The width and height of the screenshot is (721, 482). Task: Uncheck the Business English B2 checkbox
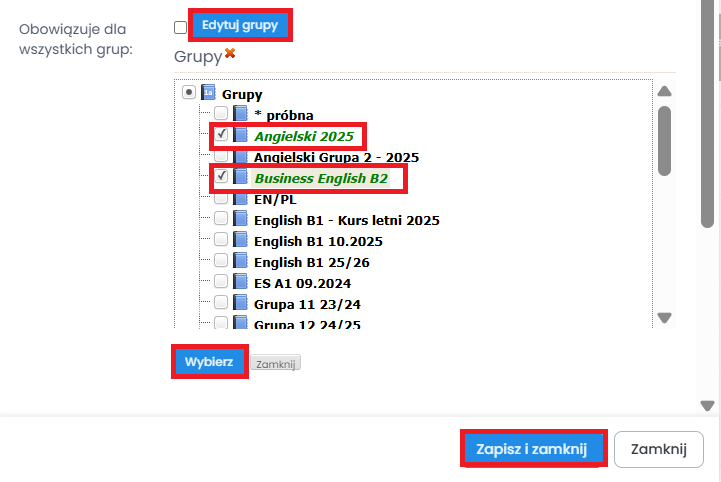coord(221,177)
